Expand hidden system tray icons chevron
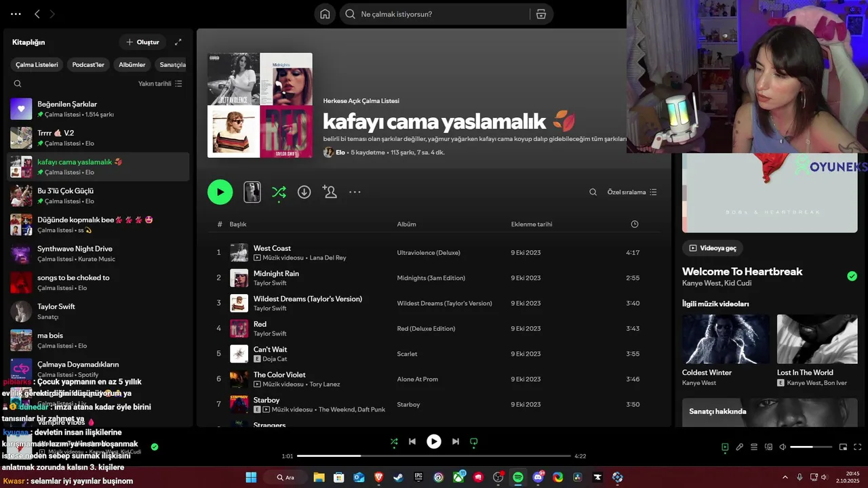 (x=785, y=477)
